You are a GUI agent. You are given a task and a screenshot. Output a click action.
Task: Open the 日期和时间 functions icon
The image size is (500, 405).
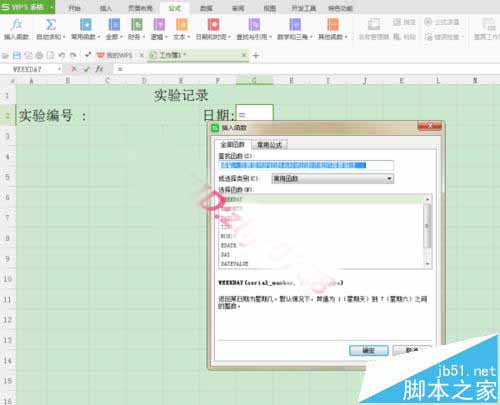click(213, 25)
